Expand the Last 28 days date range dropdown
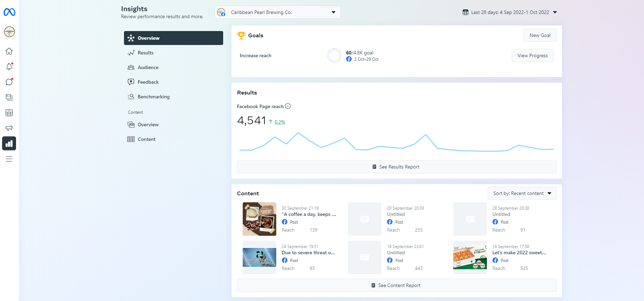This screenshot has height=301, width=644. (x=510, y=12)
